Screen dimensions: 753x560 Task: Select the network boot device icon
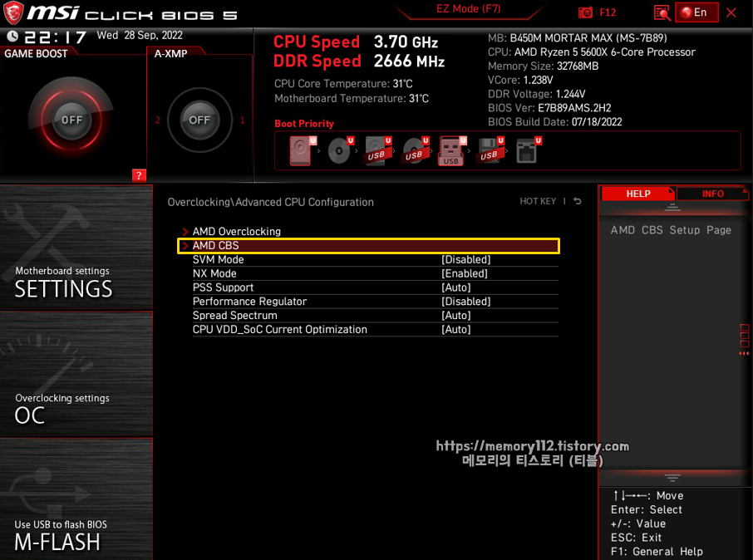(x=528, y=151)
